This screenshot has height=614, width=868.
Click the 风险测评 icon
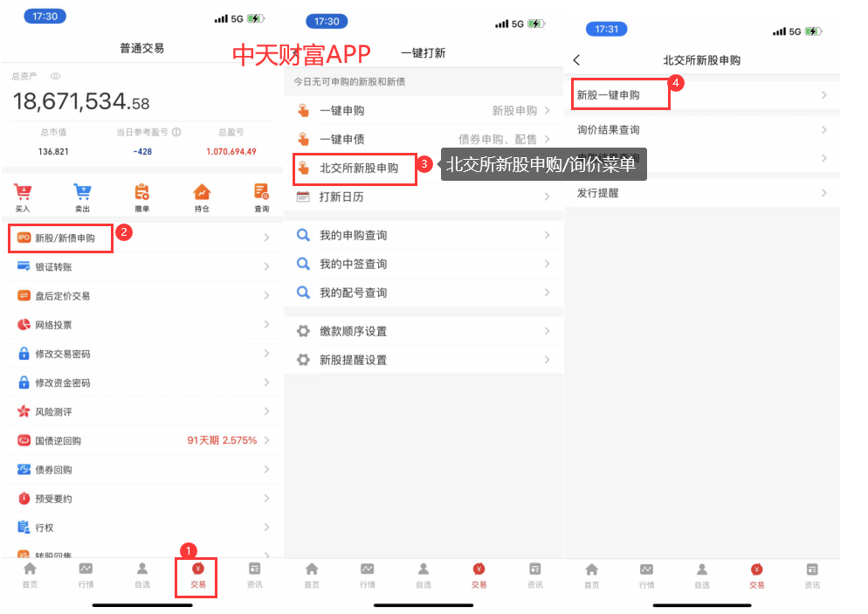(x=24, y=411)
